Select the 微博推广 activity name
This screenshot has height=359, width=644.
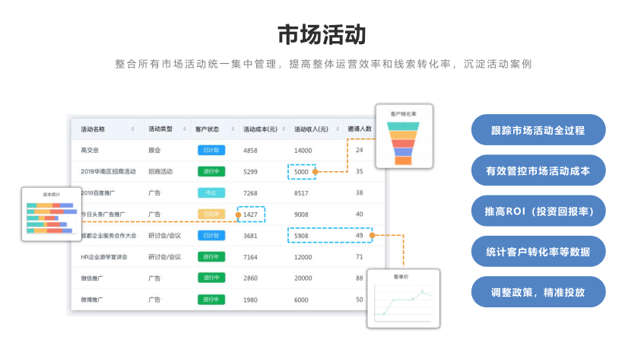91,300
